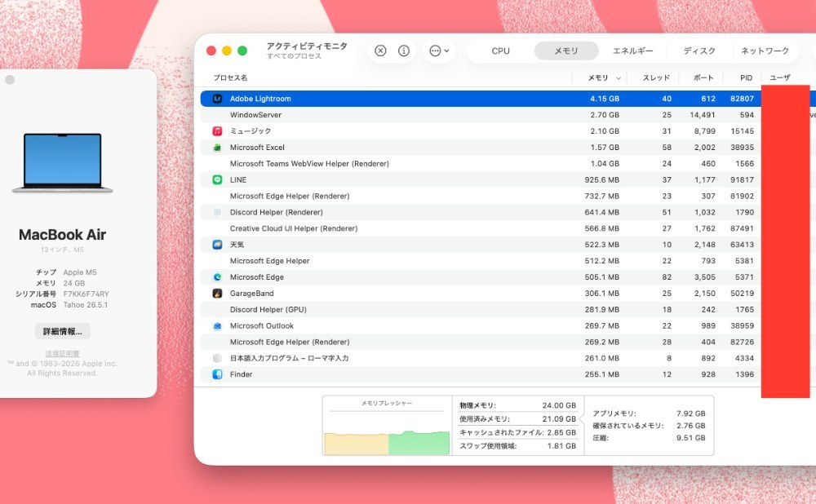
Task: Open the 法規証明書 link in About window
Action: tap(63, 354)
